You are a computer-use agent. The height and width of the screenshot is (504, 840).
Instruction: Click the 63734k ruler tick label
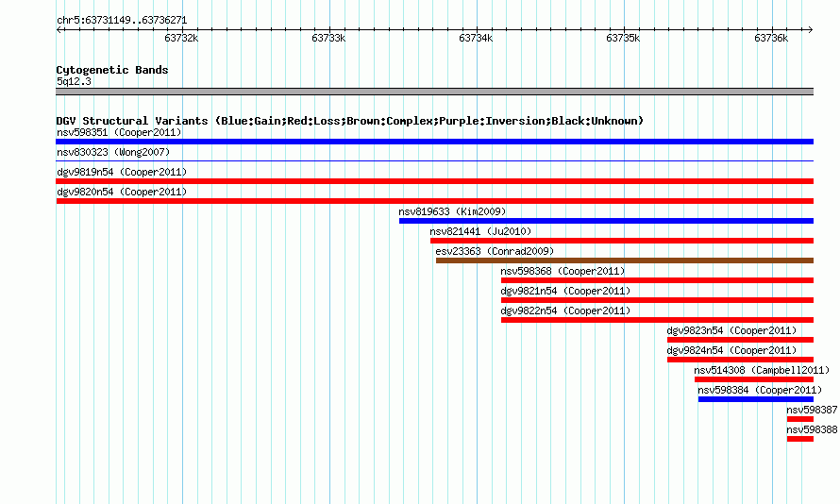pos(476,38)
